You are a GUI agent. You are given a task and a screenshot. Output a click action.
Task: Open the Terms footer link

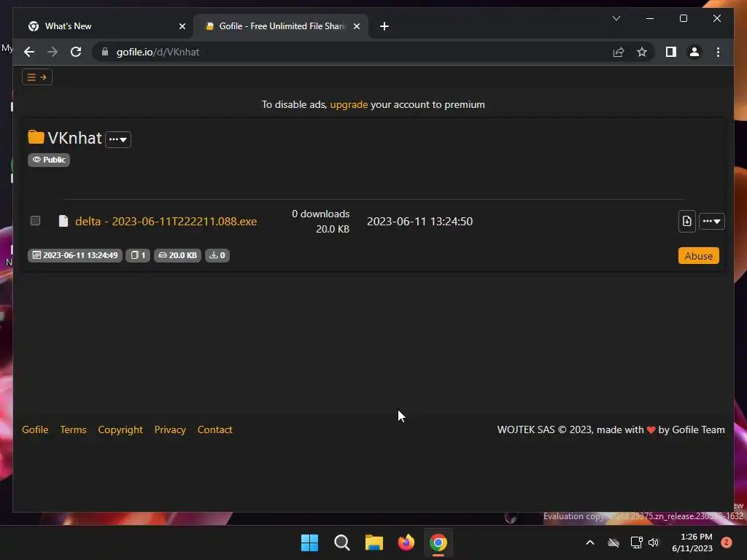point(74,429)
